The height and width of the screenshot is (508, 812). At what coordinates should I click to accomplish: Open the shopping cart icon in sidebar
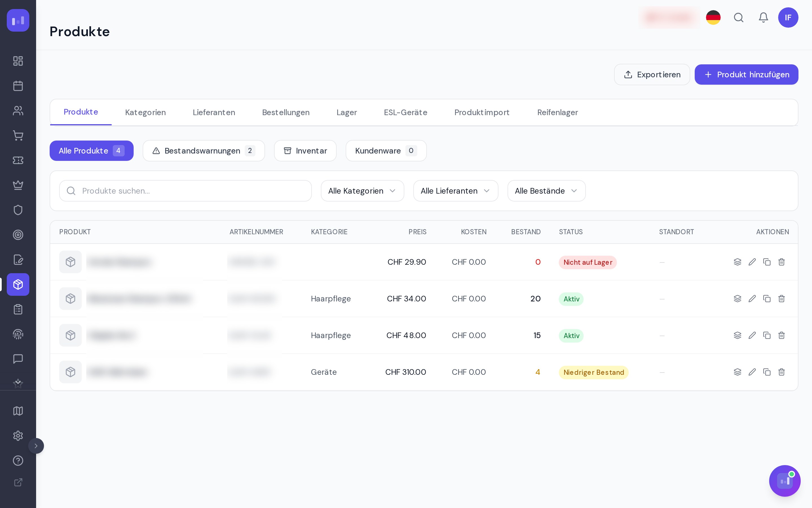click(x=18, y=135)
